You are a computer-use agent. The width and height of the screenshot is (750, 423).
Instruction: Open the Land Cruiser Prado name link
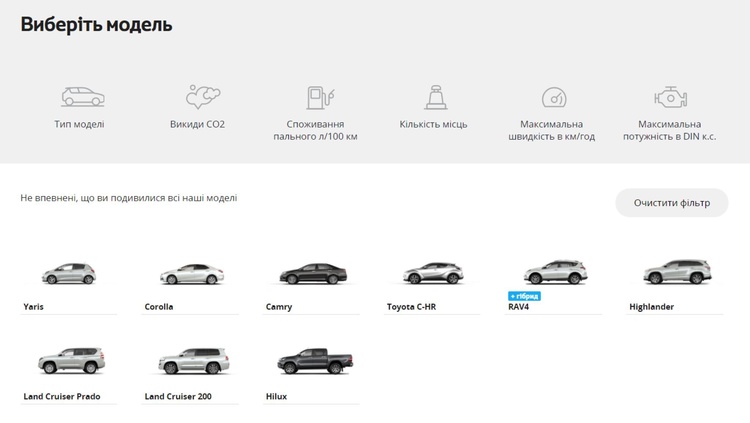(x=62, y=396)
